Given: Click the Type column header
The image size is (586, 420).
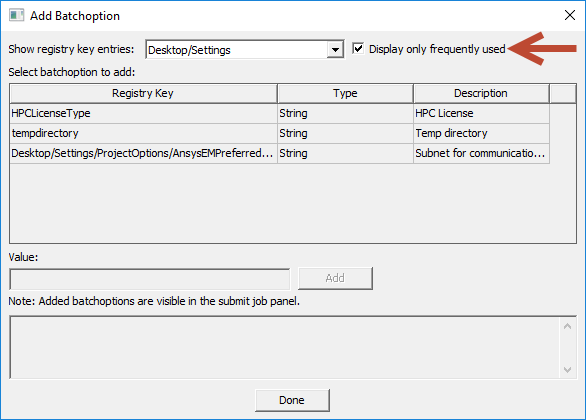Looking at the screenshot, I should point(345,93).
